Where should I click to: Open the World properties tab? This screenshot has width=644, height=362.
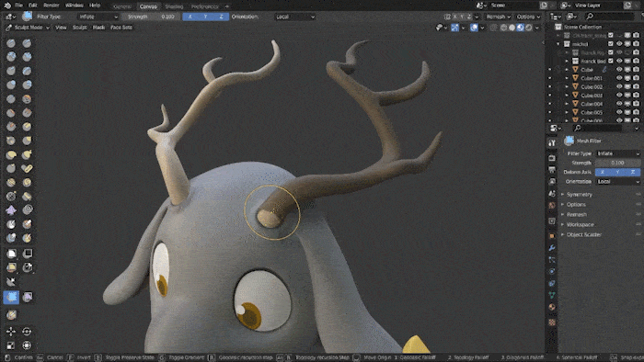click(x=552, y=205)
